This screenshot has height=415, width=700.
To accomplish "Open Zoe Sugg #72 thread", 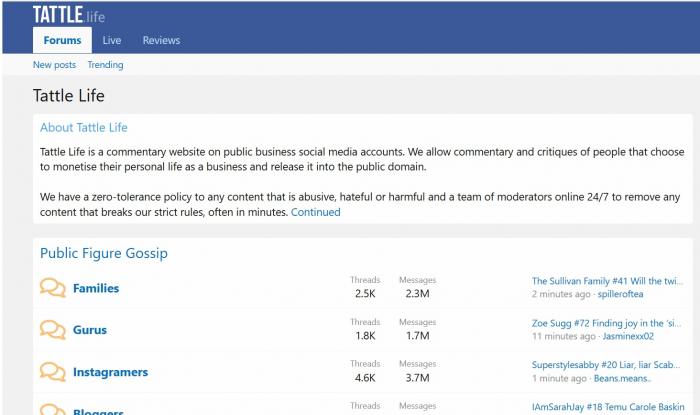I will point(606,323).
